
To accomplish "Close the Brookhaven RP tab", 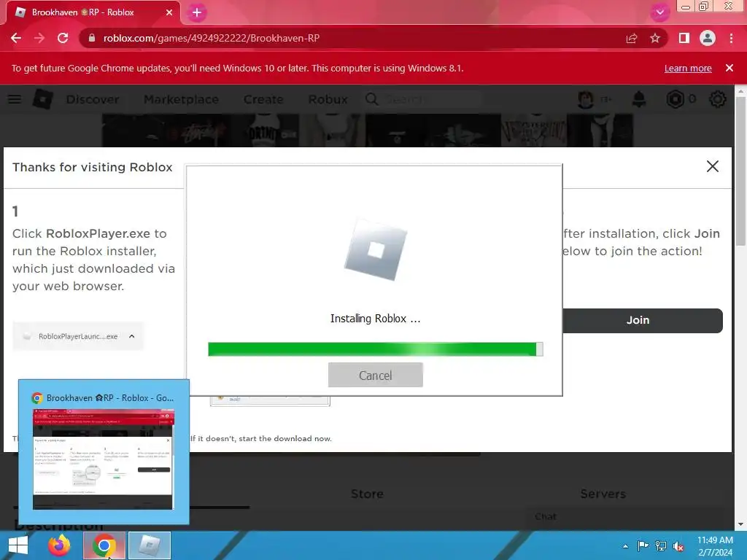I will pos(169,12).
